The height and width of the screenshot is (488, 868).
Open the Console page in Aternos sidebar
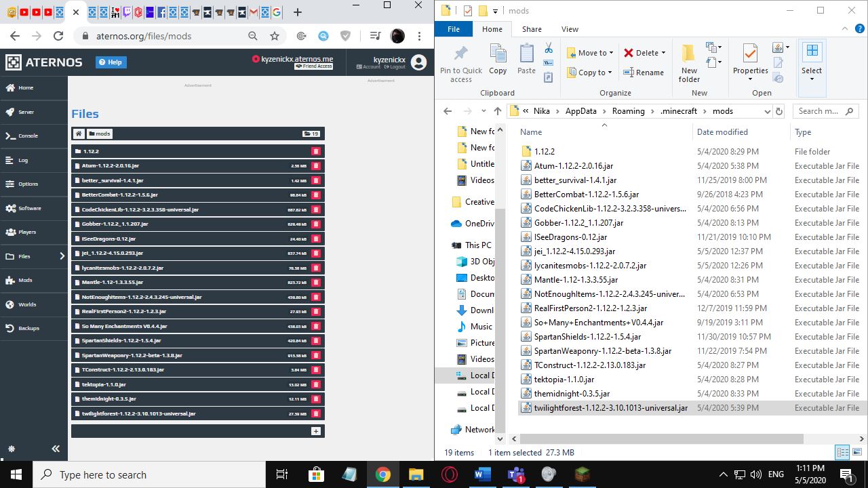(x=34, y=136)
